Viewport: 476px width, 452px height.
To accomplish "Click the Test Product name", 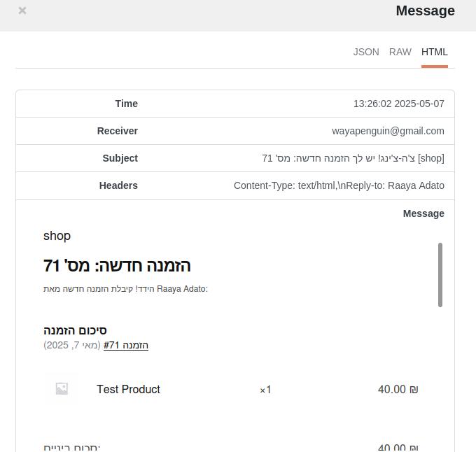I will point(128,389).
